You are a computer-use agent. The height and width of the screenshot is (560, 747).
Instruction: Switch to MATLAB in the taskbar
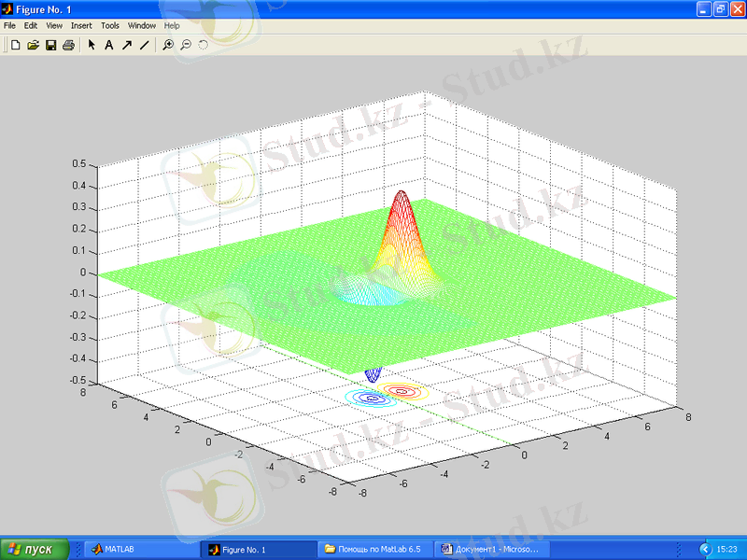140,549
